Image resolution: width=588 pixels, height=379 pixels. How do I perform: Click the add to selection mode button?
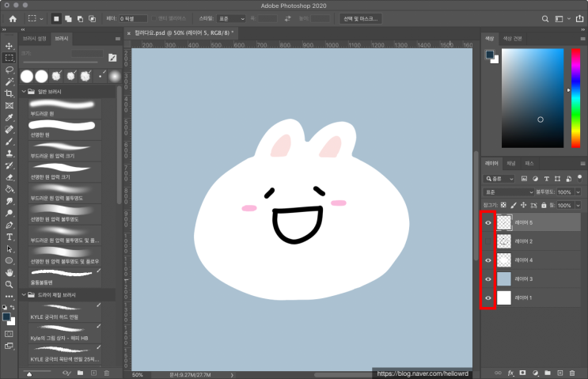68,19
